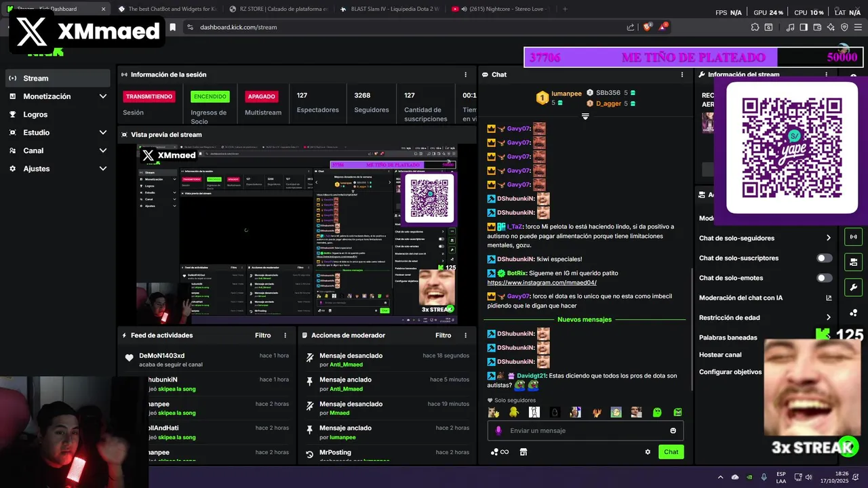
Task: Click in the Enviar un mensaje field
Action: [585, 430]
